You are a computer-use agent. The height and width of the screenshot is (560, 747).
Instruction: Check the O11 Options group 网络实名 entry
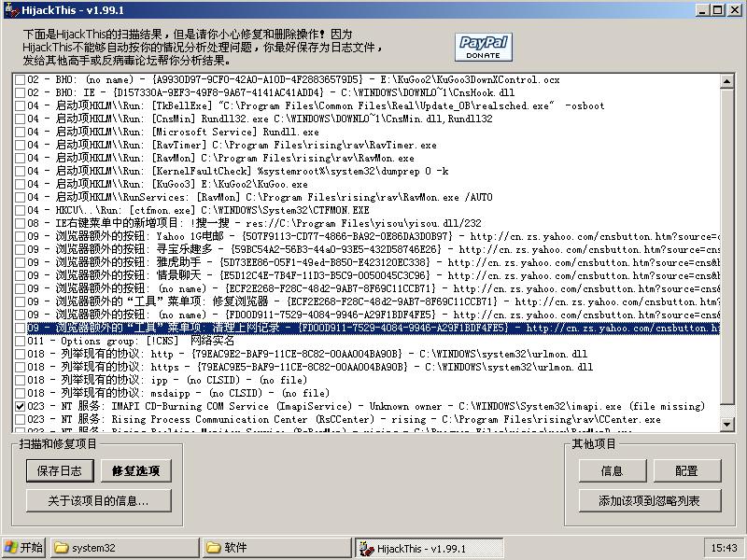pyautogui.click(x=20, y=341)
